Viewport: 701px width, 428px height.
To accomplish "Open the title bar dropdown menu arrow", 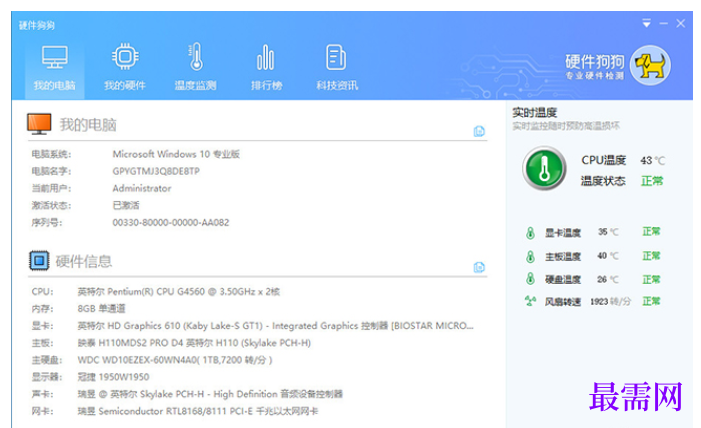I will pos(646,23).
